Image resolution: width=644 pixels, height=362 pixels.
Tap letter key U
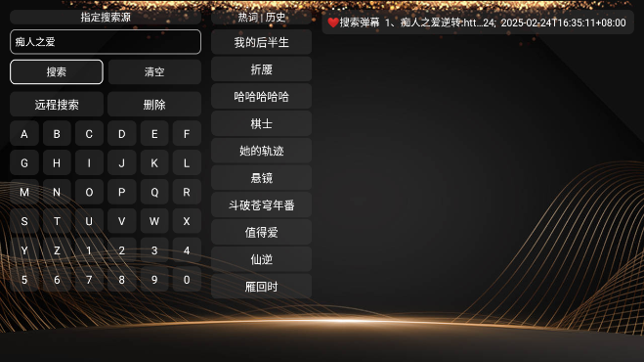tap(89, 221)
